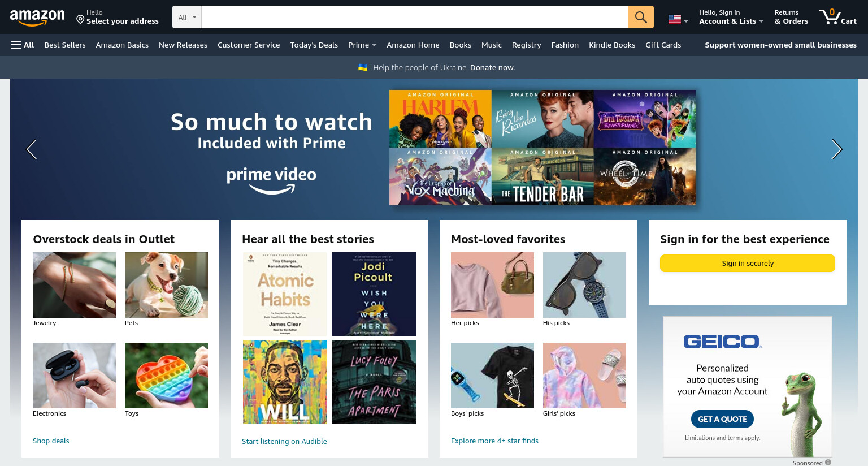Click Sign in securely button
Image resolution: width=868 pixels, height=466 pixels.
tap(748, 263)
